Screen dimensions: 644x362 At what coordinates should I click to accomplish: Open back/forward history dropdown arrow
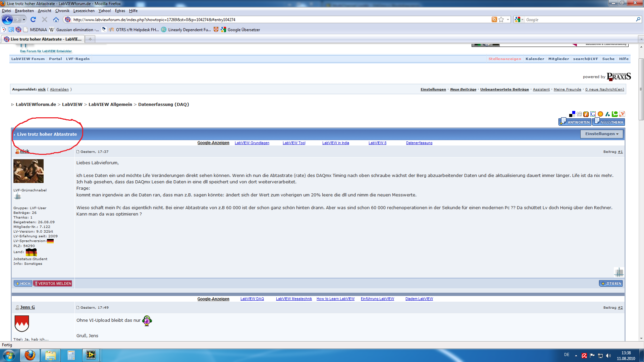[x=24, y=19]
